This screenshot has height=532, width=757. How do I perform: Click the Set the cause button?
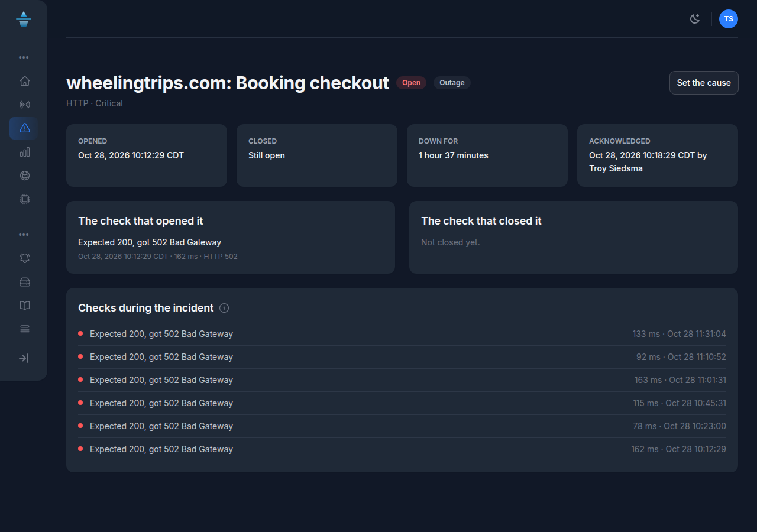coord(704,83)
